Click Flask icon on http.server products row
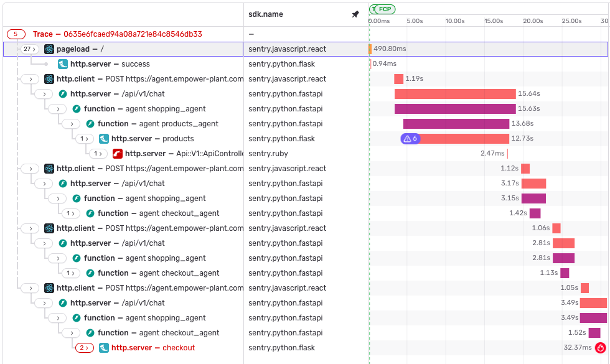Viewport: 610px width, 364px height. tap(104, 138)
